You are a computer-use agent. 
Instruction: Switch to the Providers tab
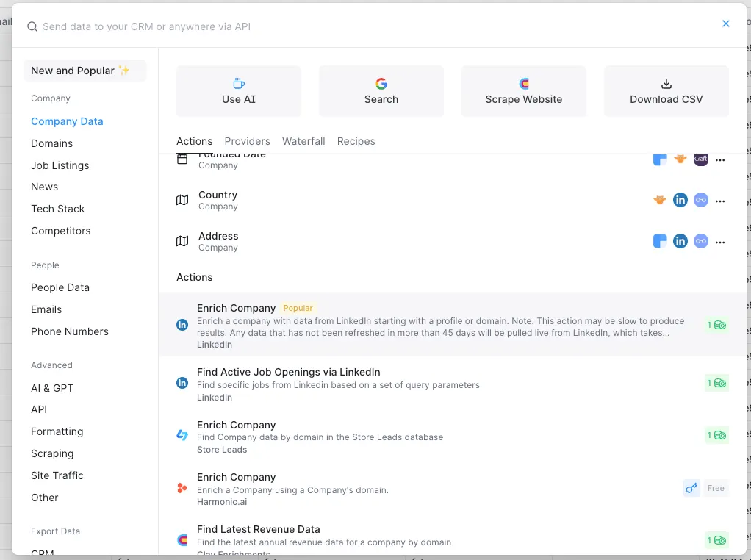pyautogui.click(x=247, y=141)
